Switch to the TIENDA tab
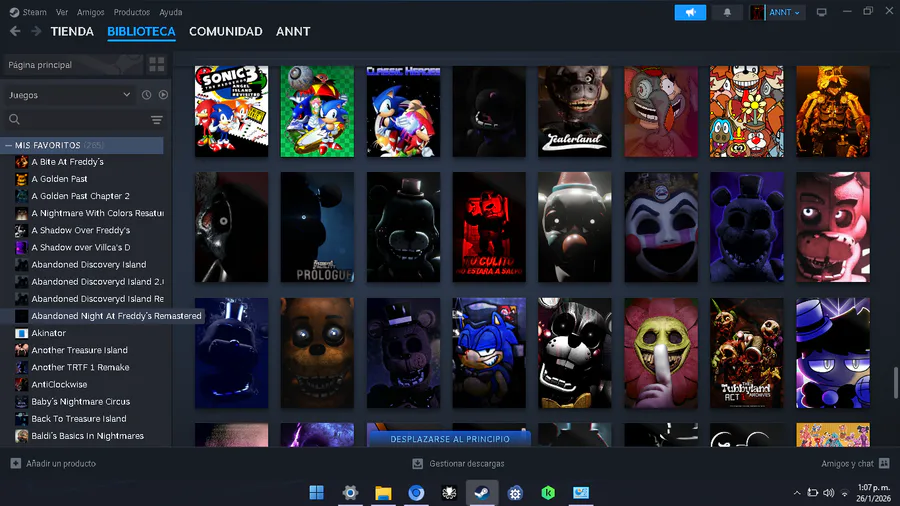The image size is (900, 506). pyautogui.click(x=72, y=32)
